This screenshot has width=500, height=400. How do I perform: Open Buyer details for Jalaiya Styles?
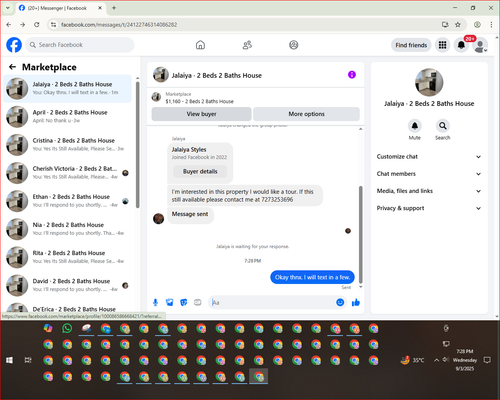(200, 171)
